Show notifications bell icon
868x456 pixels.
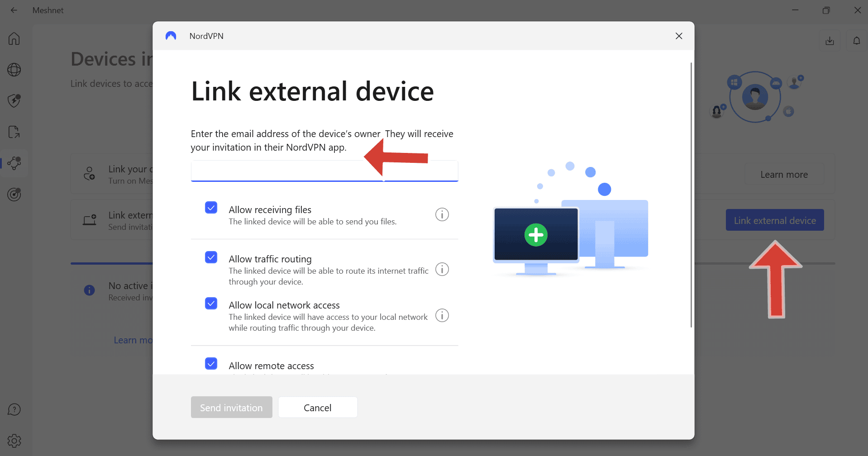point(856,41)
